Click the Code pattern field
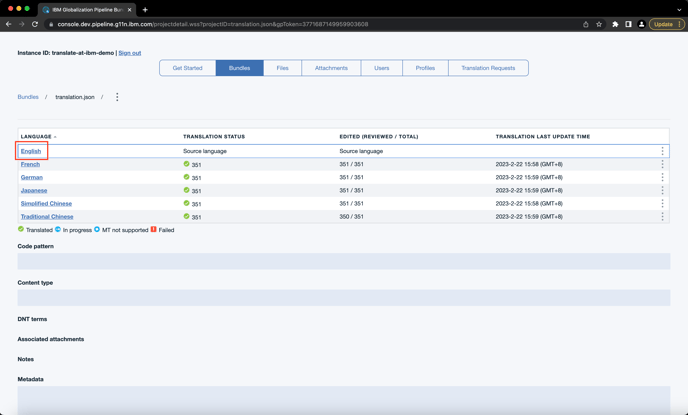 click(x=344, y=261)
